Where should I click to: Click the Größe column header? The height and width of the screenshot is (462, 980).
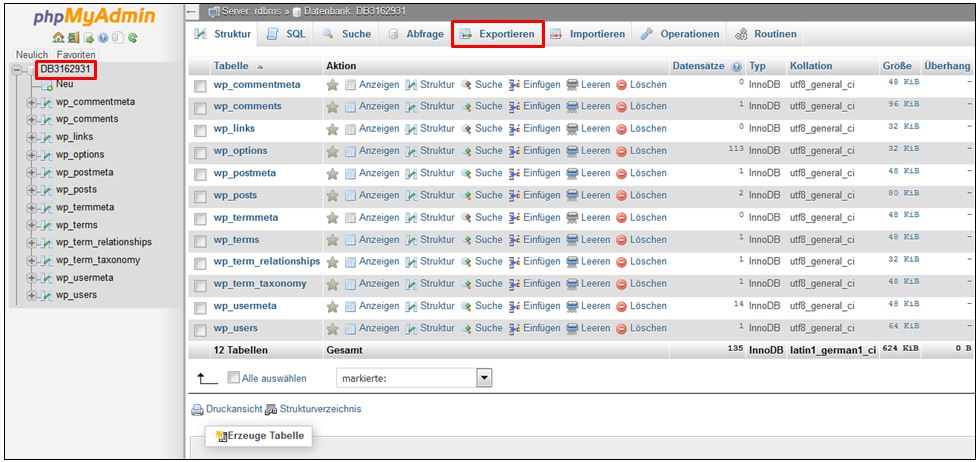click(x=897, y=66)
